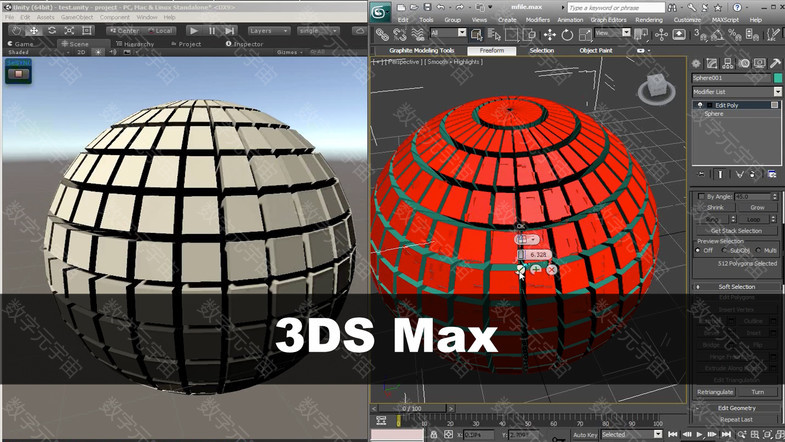Click Select Object tool icon
Screen dimensions: 785x442
tap(477, 34)
